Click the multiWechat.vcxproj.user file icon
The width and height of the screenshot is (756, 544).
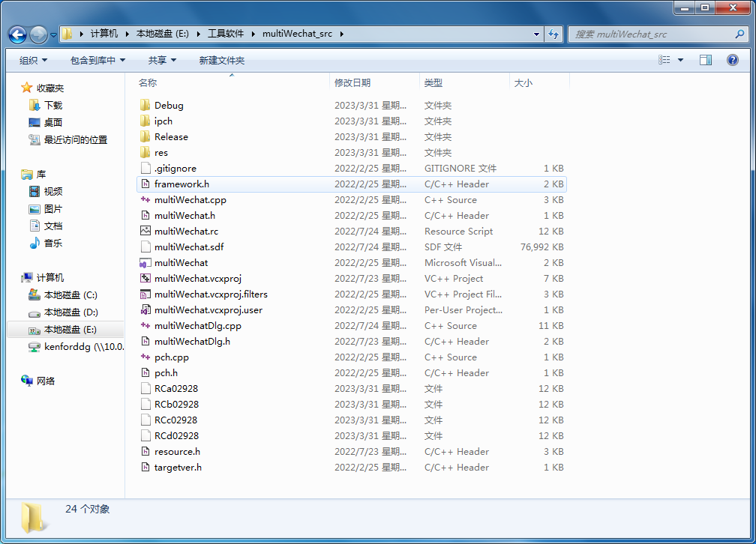tap(145, 309)
